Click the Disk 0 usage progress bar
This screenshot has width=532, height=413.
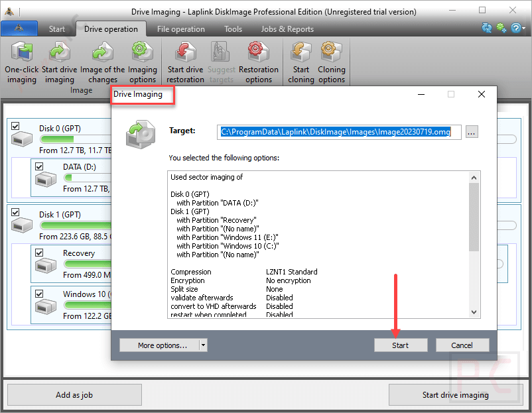point(76,139)
